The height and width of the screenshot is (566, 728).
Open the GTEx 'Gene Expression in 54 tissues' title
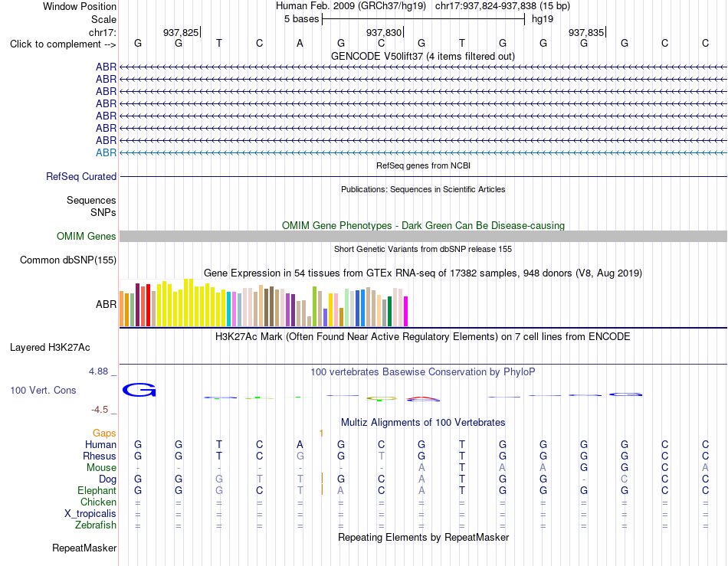(423, 273)
